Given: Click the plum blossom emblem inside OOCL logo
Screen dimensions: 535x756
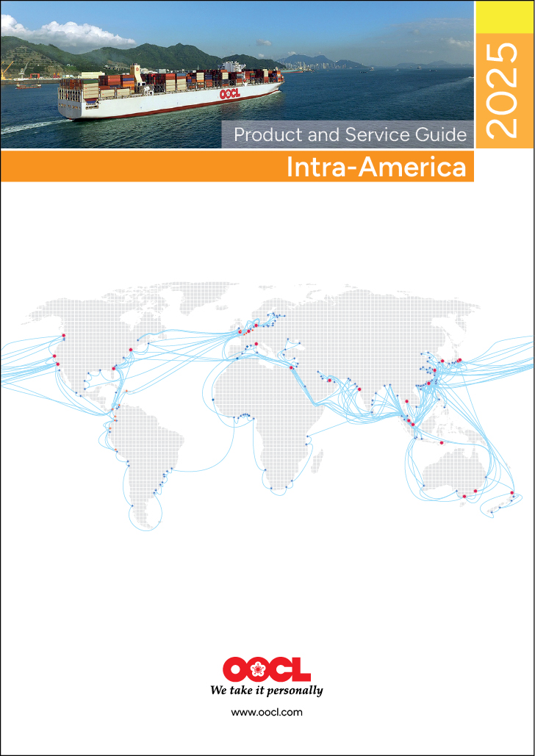Looking at the screenshot, I should pos(258,669).
